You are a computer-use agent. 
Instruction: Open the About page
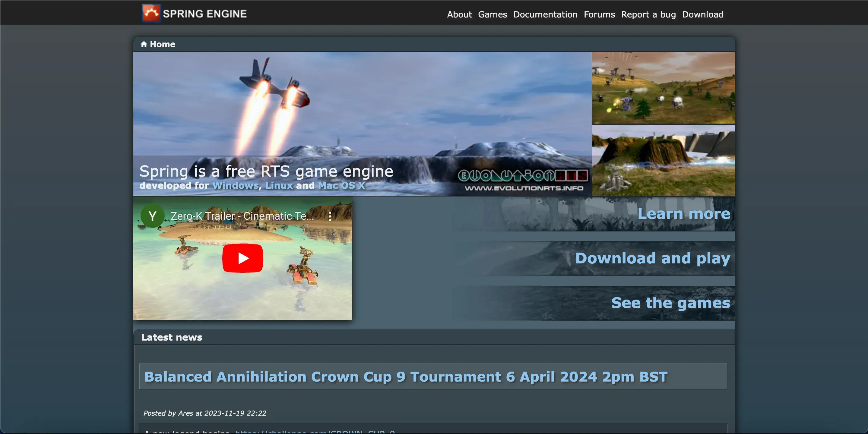tap(459, 14)
